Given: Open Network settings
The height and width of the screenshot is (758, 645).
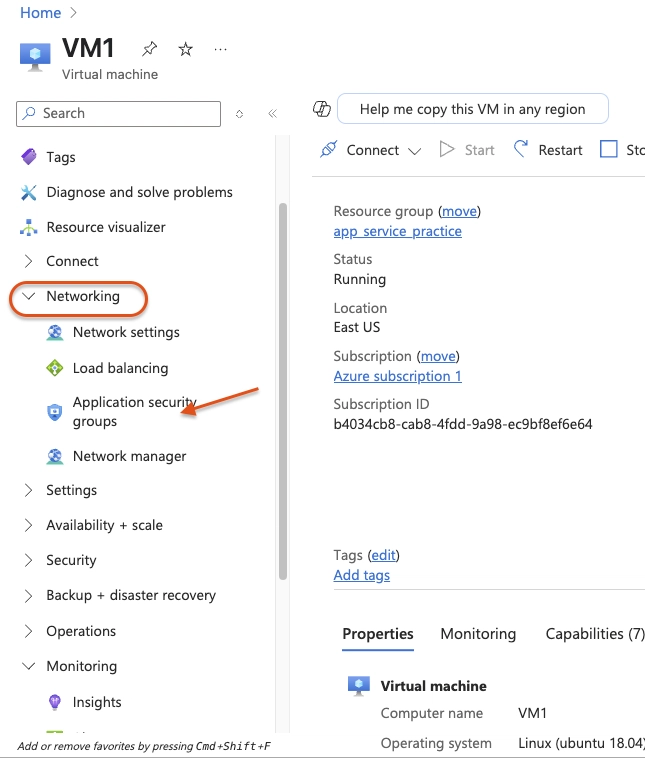Looking at the screenshot, I should click(126, 333).
